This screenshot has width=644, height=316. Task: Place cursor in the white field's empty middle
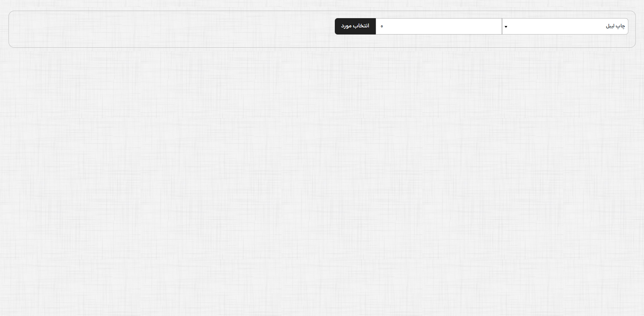coord(441,26)
